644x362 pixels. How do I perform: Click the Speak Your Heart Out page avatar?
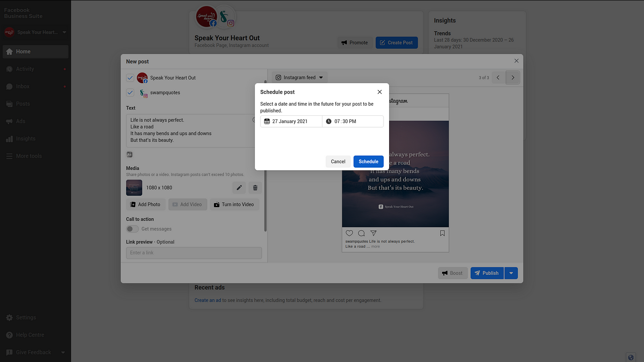click(x=207, y=16)
